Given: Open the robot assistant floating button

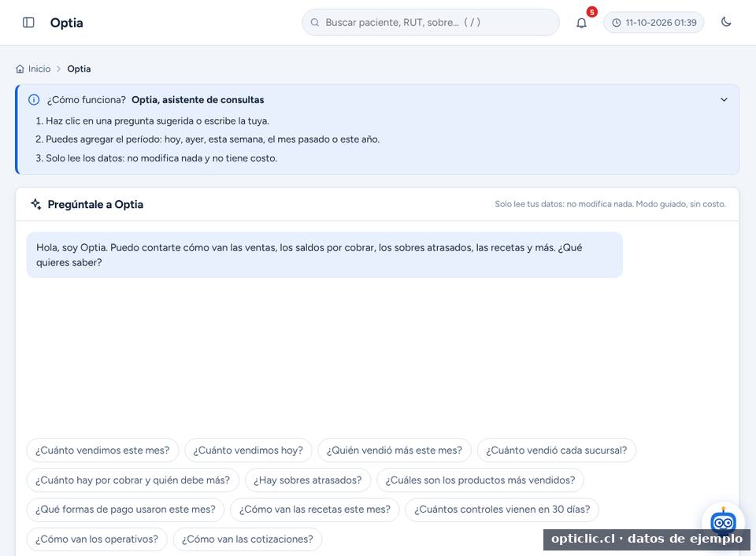Looking at the screenshot, I should pos(723,522).
